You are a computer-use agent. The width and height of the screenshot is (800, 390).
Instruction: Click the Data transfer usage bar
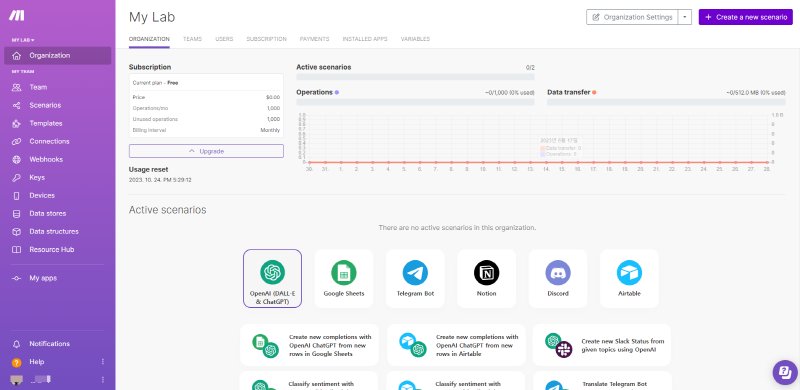pos(666,102)
